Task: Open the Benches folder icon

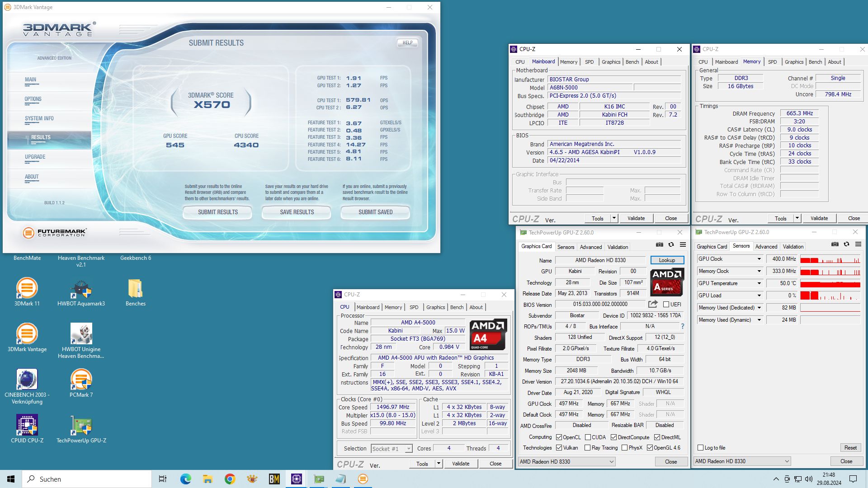Action: click(x=136, y=292)
